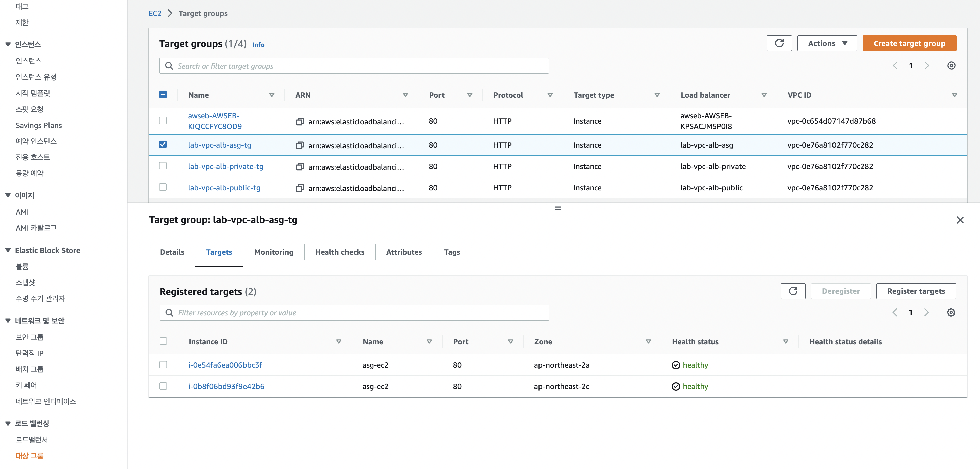Copy ARN of lab-vpc-alb-asg-tg
Viewport: 980px width, 469px height.
300,145
